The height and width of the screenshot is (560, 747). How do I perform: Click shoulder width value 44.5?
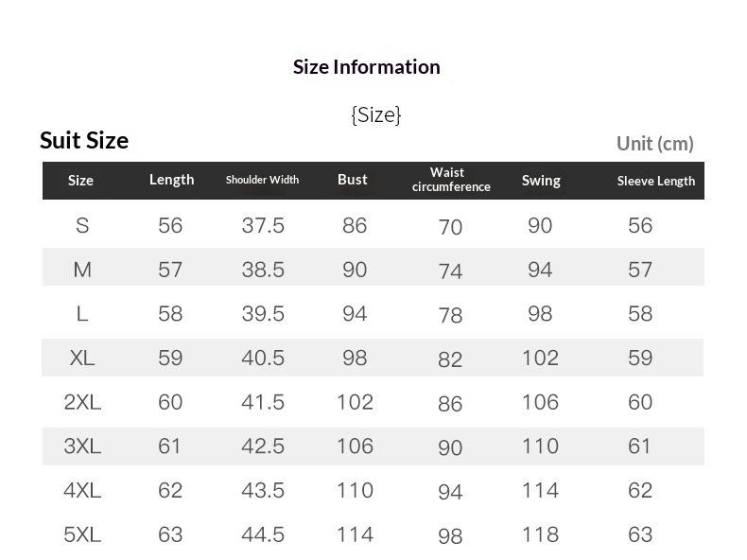point(263,534)
